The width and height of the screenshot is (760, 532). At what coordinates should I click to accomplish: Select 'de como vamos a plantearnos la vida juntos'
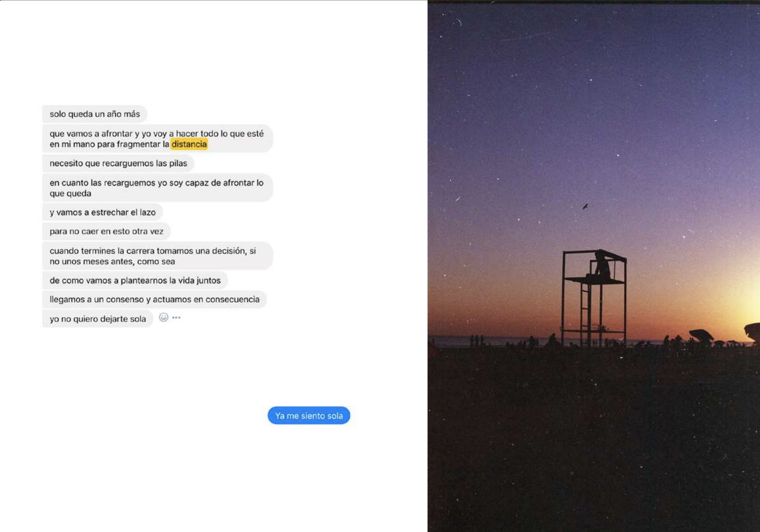(135, 280)
